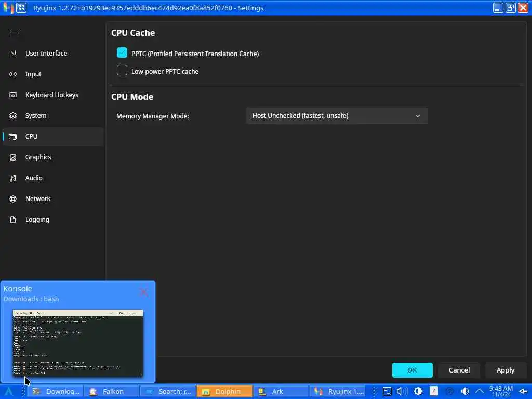
Task: Switch to Ryujinx taskbar entry
Action: tap(337, 391)
